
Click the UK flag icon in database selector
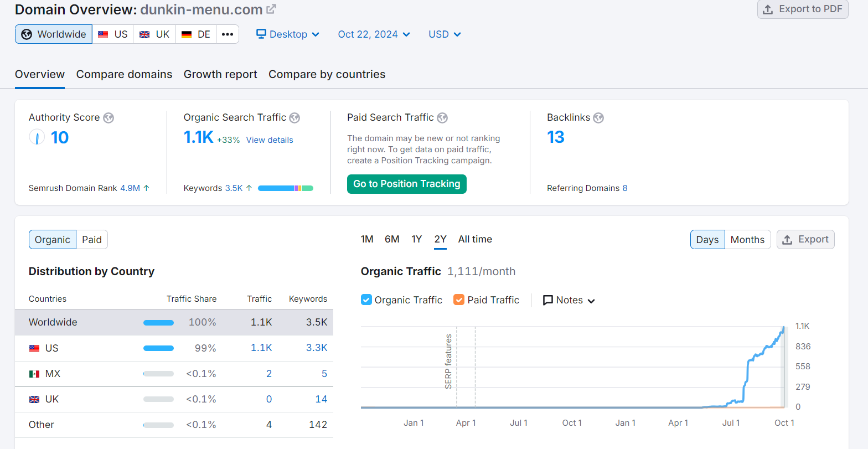(x=144, y=34)
